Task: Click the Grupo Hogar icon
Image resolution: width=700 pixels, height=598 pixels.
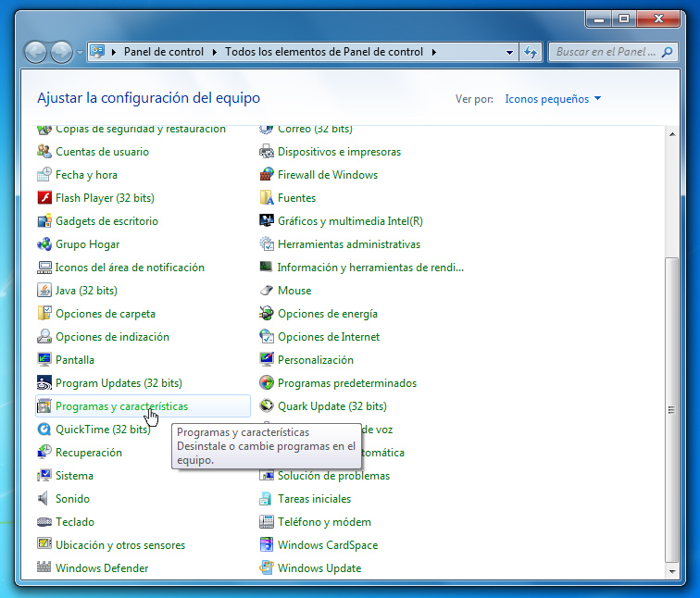Action: click(x=44, y=244)
